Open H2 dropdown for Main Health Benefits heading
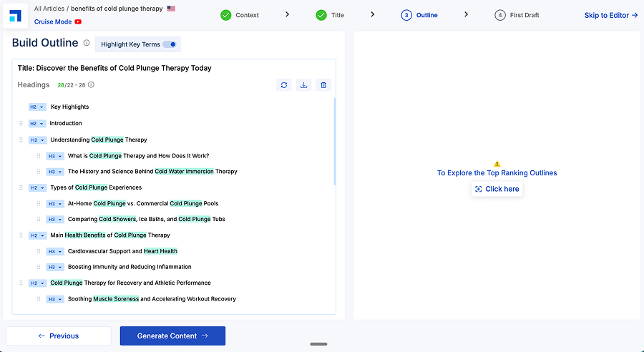 click(37, 235)
